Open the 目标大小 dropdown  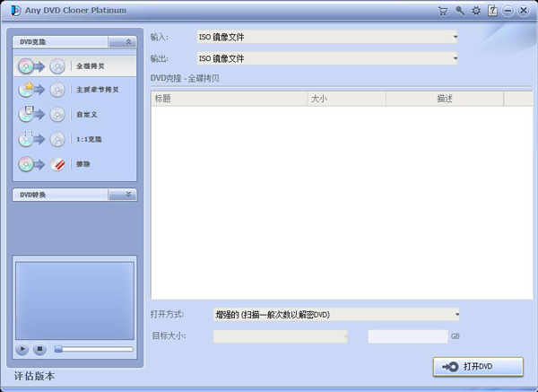point(281,336)
